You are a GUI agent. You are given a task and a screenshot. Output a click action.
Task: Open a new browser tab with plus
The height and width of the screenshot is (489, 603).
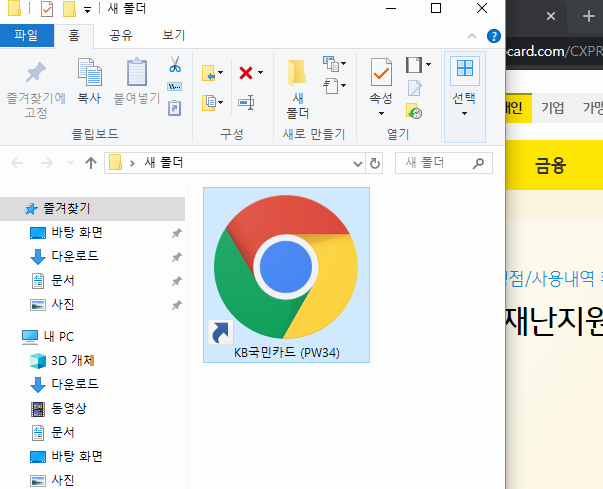(589, 16)
